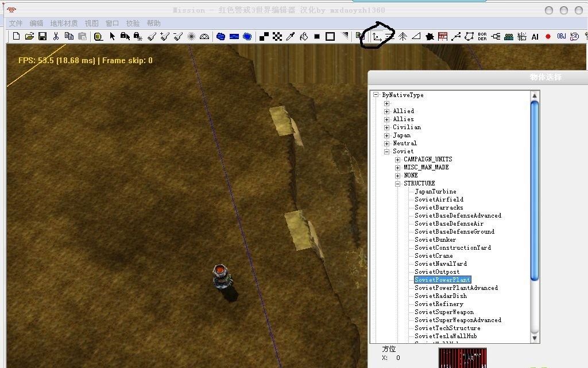The width and height of the screenshot is (588, 368).
Task: Select the mound terrain tool
Action: pyautogui.click(x=204, y=36)
